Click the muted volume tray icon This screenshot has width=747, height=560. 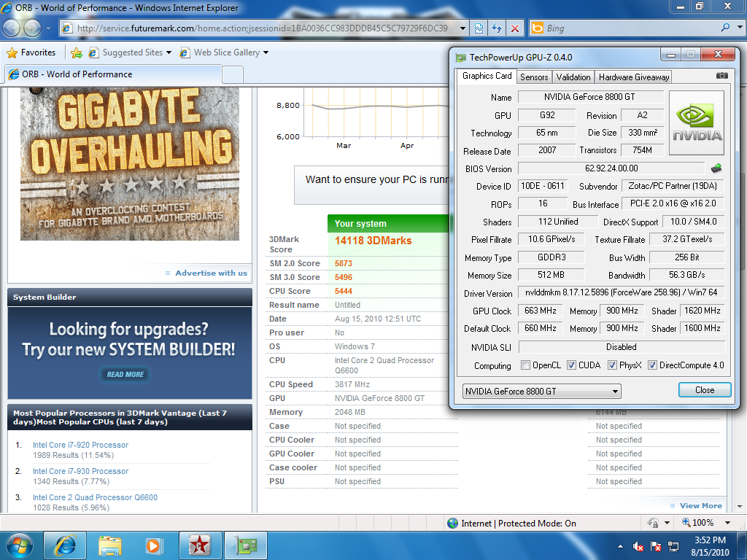pyautogui.click(x=638, y=546)
